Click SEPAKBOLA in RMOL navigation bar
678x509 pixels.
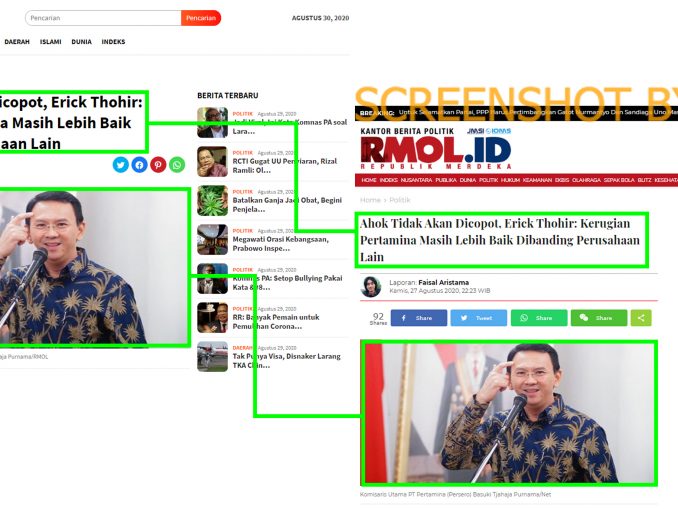click(x=619, y=180)
